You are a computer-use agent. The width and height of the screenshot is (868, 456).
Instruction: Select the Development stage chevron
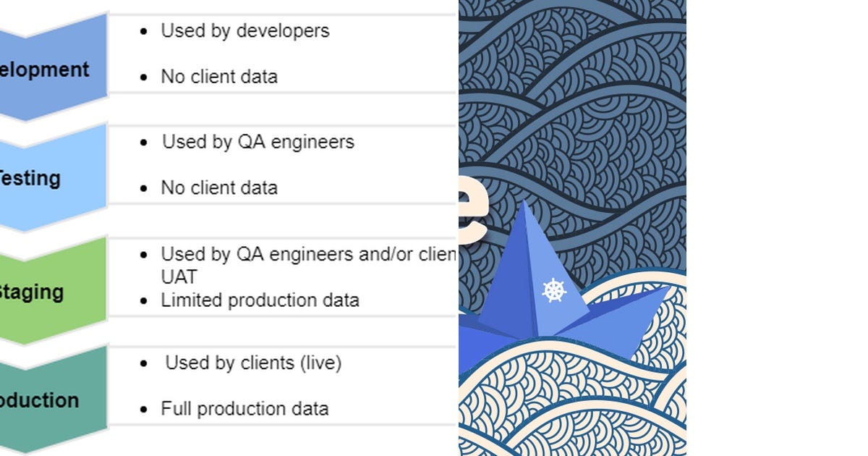(54, 67)
